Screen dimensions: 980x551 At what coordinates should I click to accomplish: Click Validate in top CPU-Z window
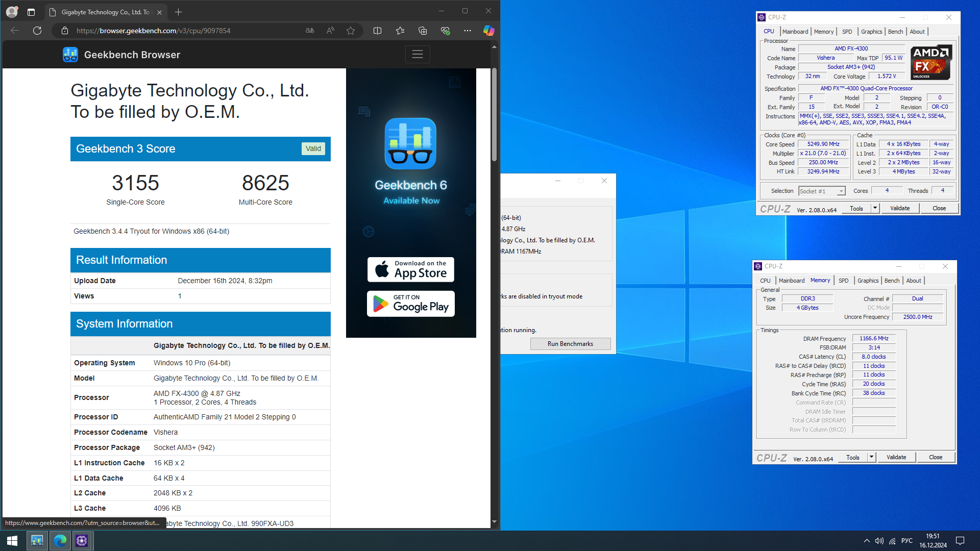click(x=900, y=209)
